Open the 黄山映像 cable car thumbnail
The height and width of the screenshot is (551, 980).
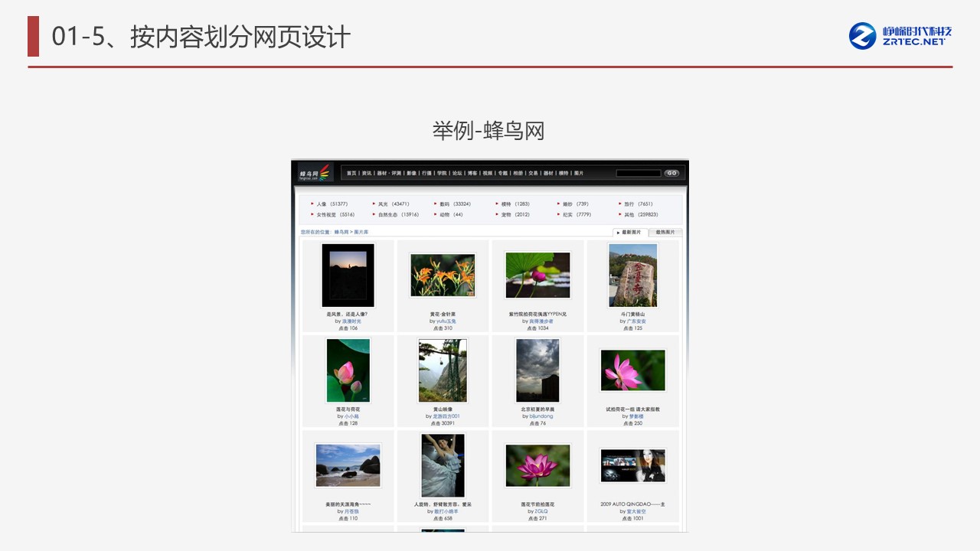tap(443, 370)
